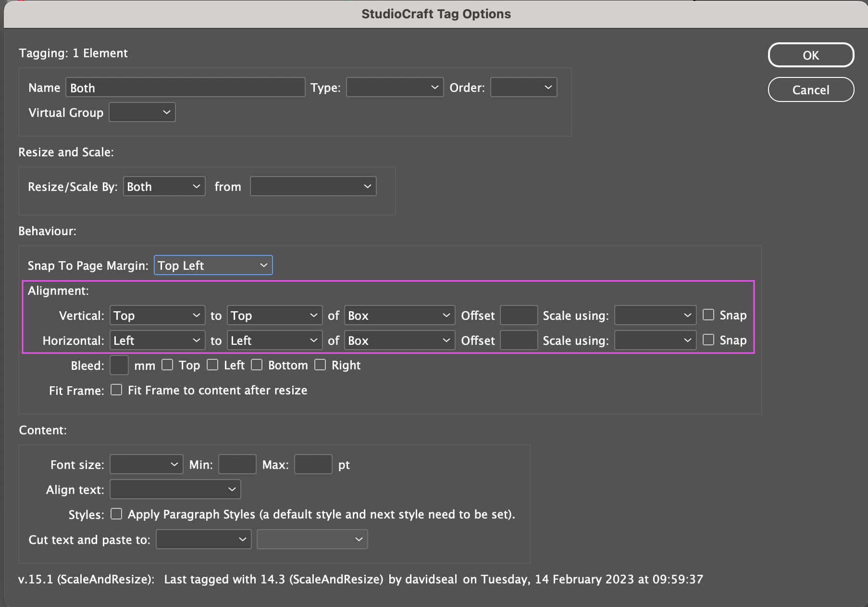
Task: Open Vertical 'of' Box dropdown
Action: tap(400, 316)
